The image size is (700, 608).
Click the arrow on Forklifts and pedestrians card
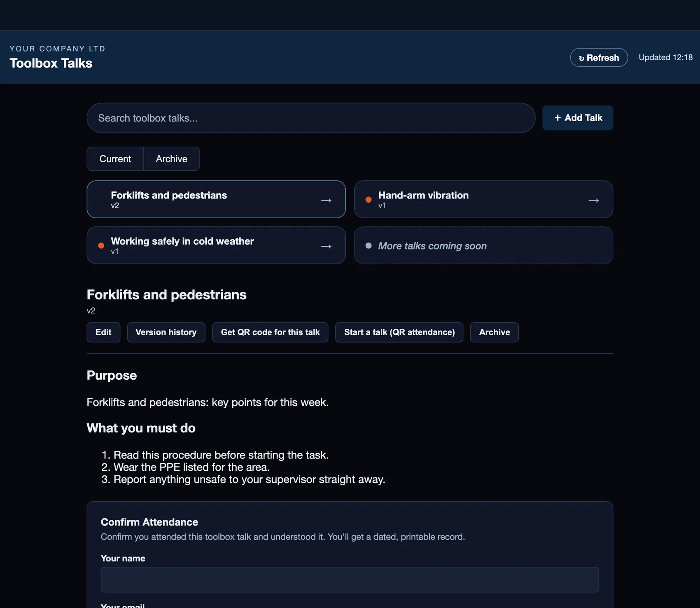pos(326,201)
